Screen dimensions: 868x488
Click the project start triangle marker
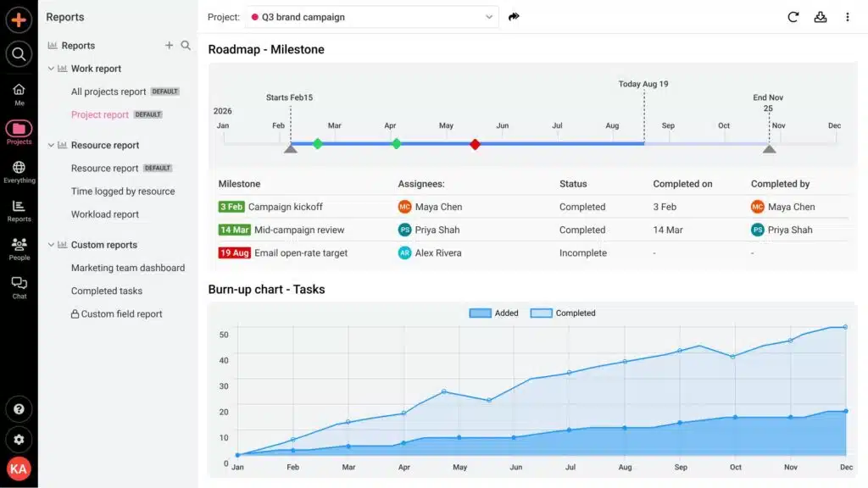pyautogui.click(x=291, y=148)
